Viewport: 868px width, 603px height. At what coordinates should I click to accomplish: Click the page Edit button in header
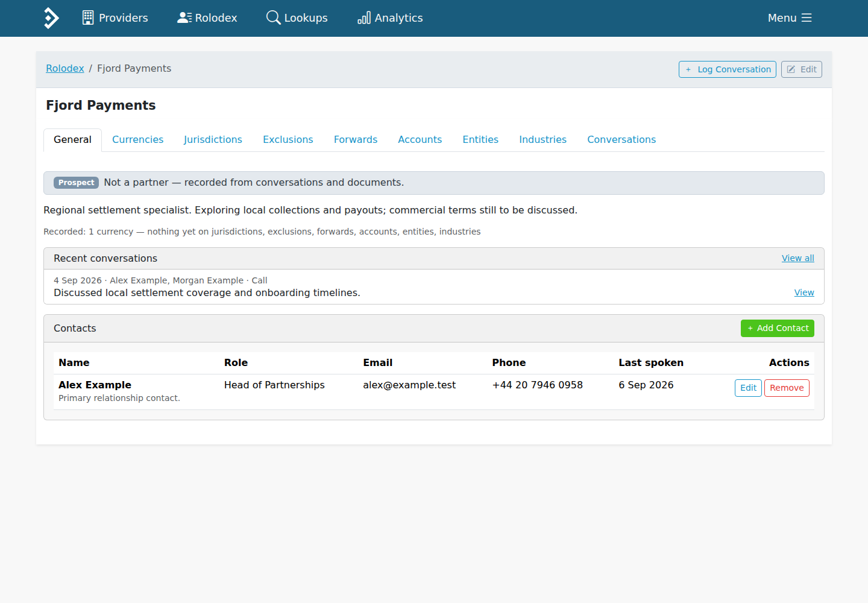pos(802,69)
